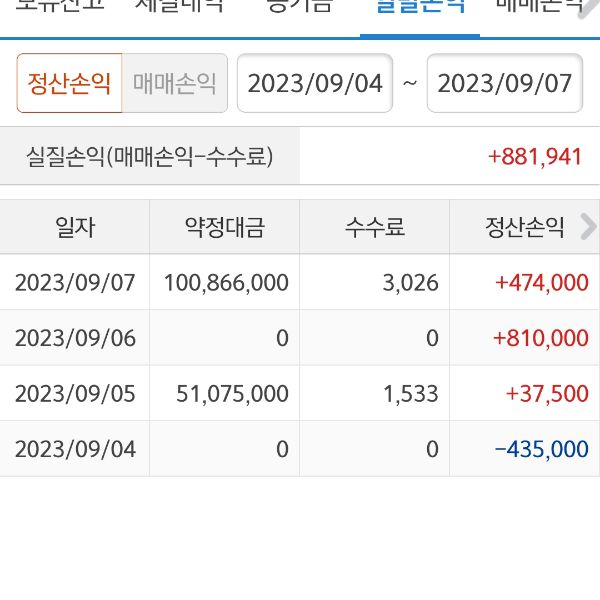Open the start date field 2023/09/04

click(315, 82)
